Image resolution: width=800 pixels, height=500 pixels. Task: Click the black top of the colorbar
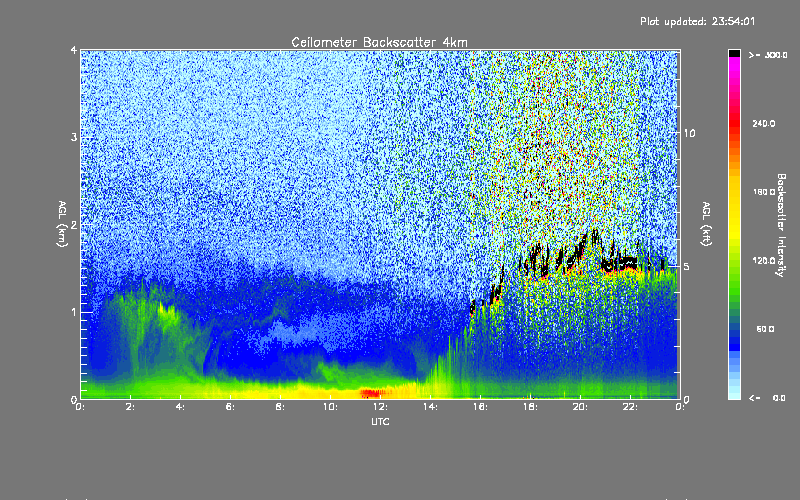[x=734, y=53]
